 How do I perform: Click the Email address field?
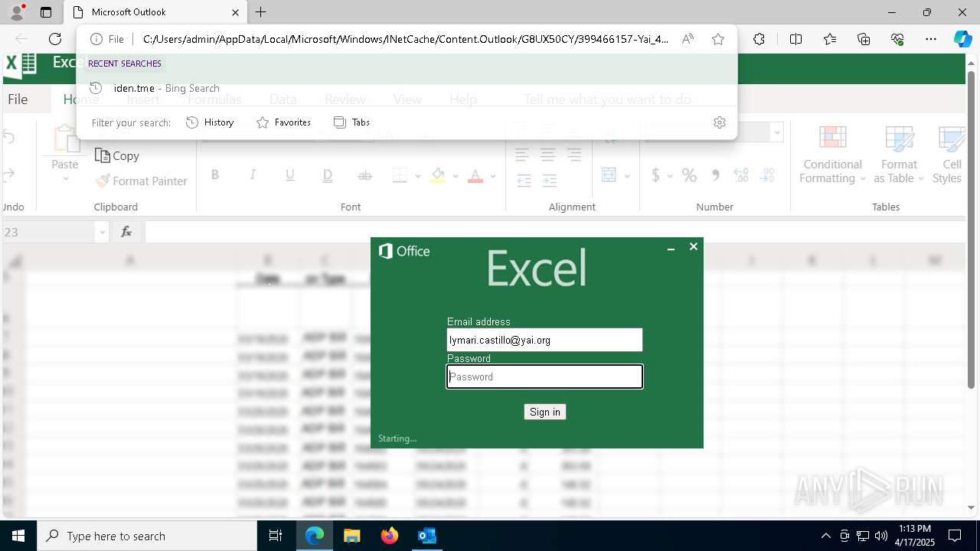point(544,340)
